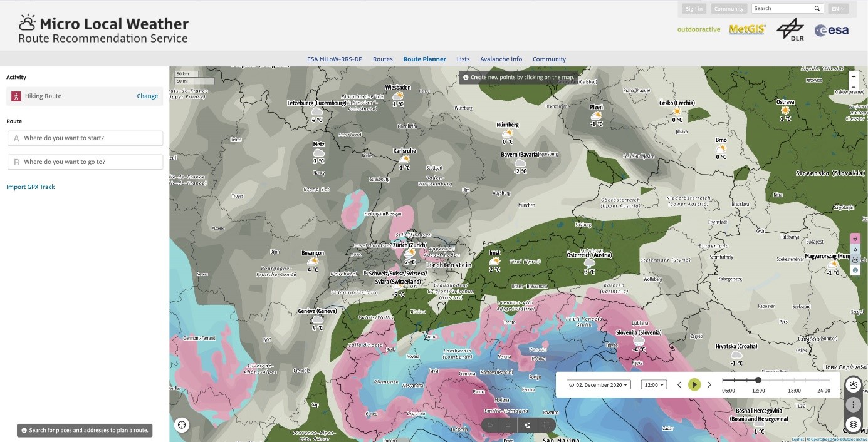The width and height of the screenshot is (868, 442).
Task: Open the map layers stack button
Action: (x=853, y=424)
